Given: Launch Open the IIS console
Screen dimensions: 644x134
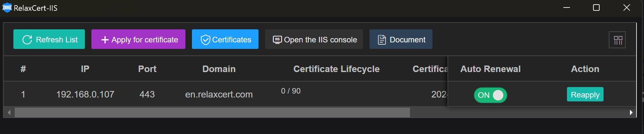Looking at the screenshot, I should pos(314,39).
